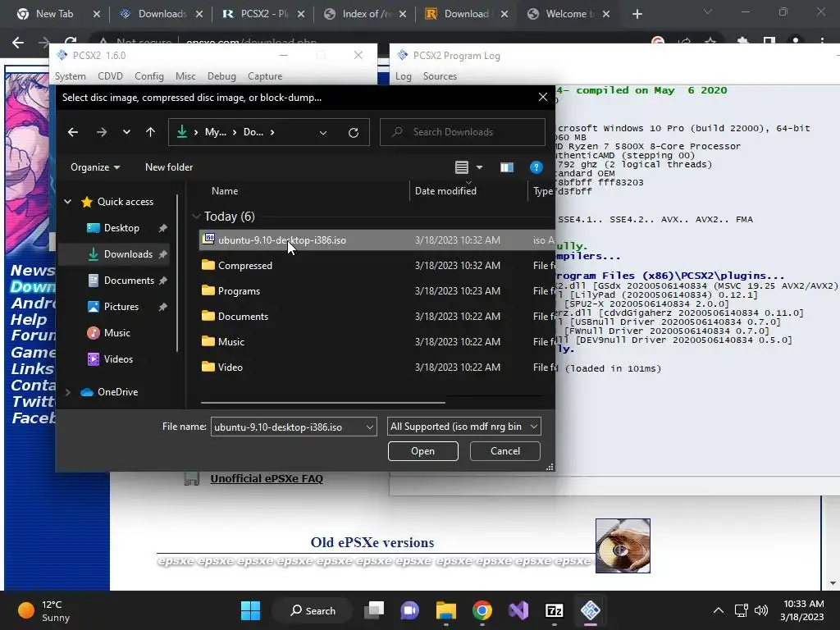Switch to Index of browser tab
The image size is (840, 630).
point(367,14)
